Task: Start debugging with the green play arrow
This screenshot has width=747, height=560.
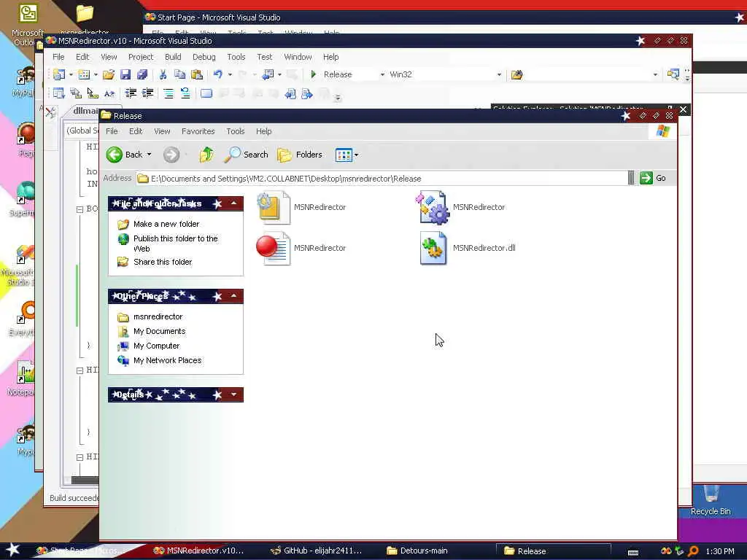Action: point(314,74)
